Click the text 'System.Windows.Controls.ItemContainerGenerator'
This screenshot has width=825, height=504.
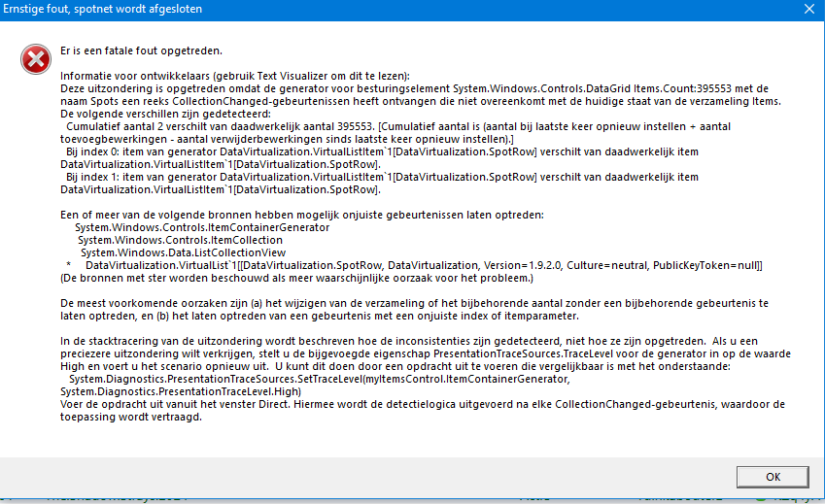(x=202, y=227)
